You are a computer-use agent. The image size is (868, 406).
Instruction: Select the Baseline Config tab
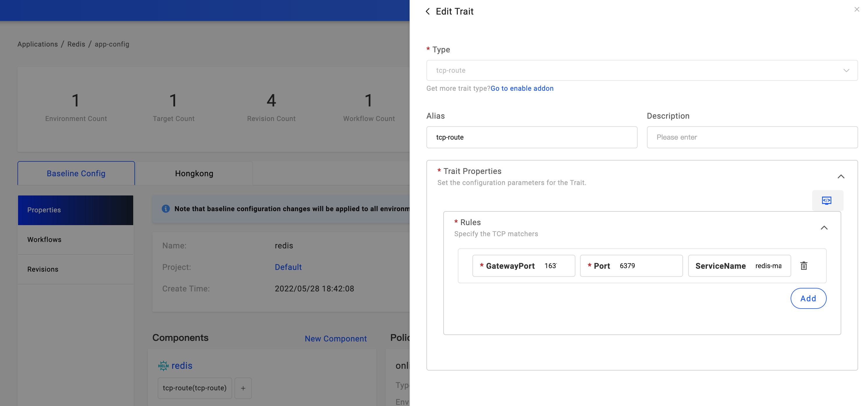(76, 174)
